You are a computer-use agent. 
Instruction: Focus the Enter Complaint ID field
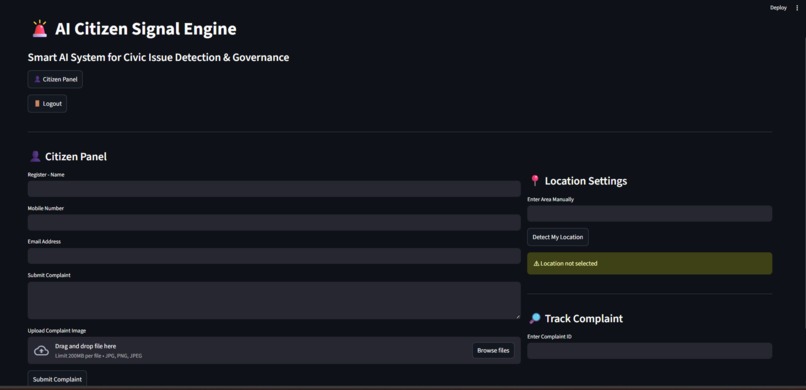[x=649, y=351]
